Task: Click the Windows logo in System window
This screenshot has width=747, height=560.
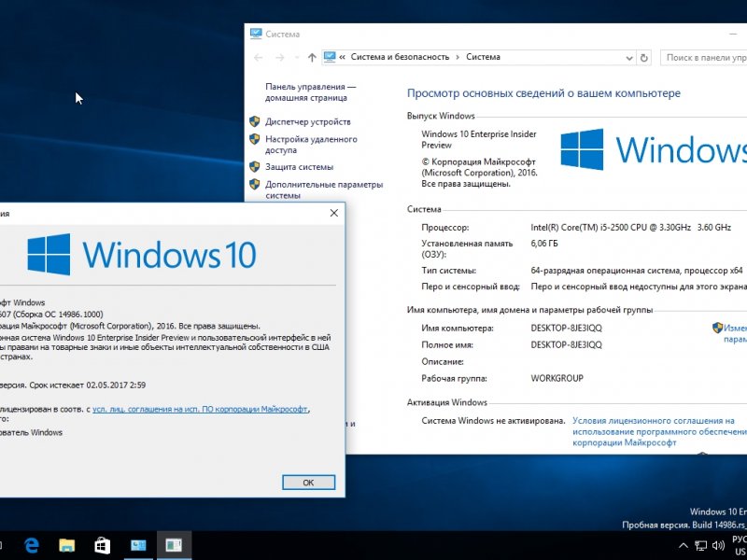Action: pos(654,149)
